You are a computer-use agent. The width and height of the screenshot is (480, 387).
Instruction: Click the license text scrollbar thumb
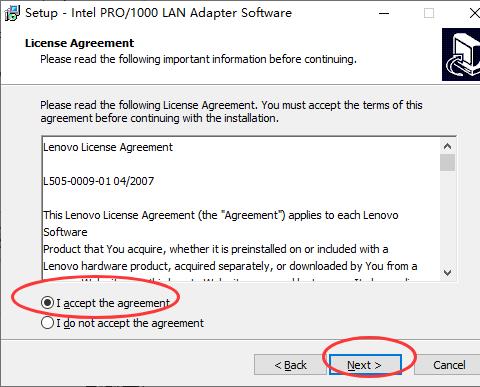pos(447,162)
